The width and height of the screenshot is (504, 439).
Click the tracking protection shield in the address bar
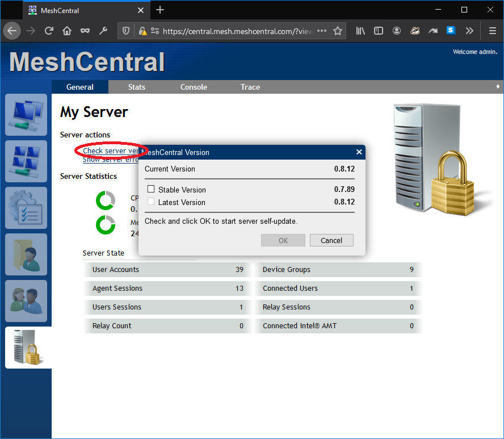125,31
